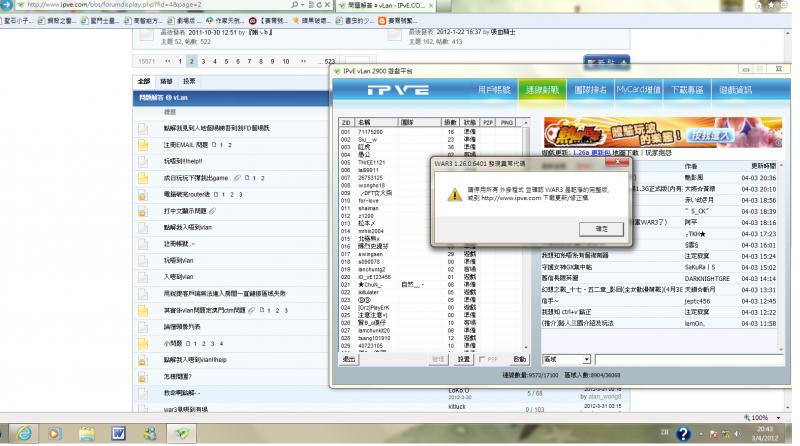Open the 遊戲資訊 tab
The height and width of the screenshot is (446, 800).
(735, 90)
